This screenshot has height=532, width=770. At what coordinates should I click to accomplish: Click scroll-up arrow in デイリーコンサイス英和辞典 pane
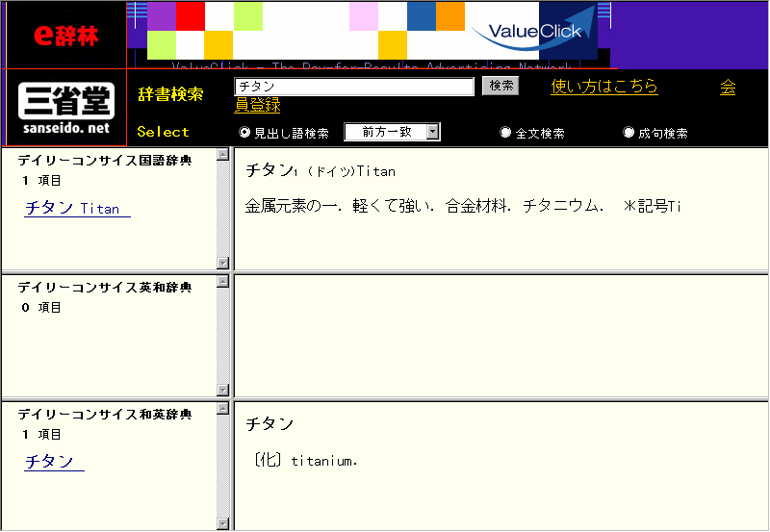[x=223, y=282]
